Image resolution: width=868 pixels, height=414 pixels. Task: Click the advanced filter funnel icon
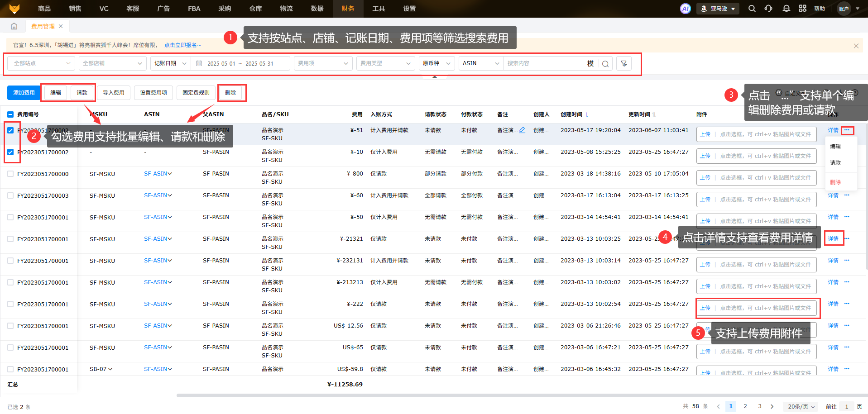(x=624, y=63)
